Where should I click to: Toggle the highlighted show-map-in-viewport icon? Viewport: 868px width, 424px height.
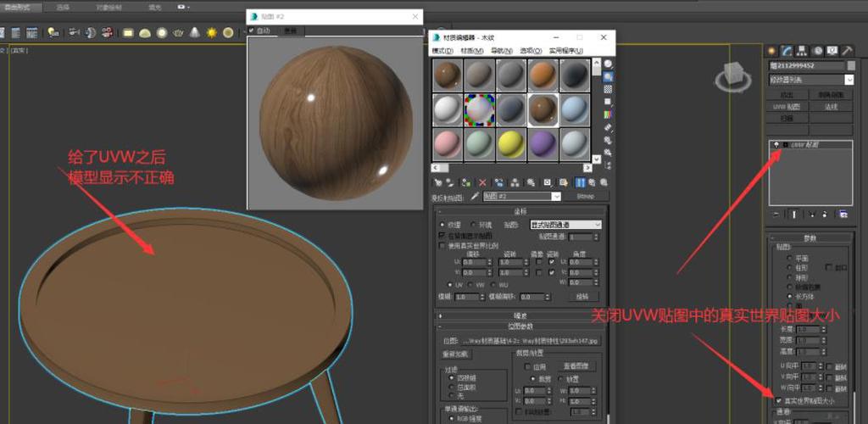click(x=581, y=181)
